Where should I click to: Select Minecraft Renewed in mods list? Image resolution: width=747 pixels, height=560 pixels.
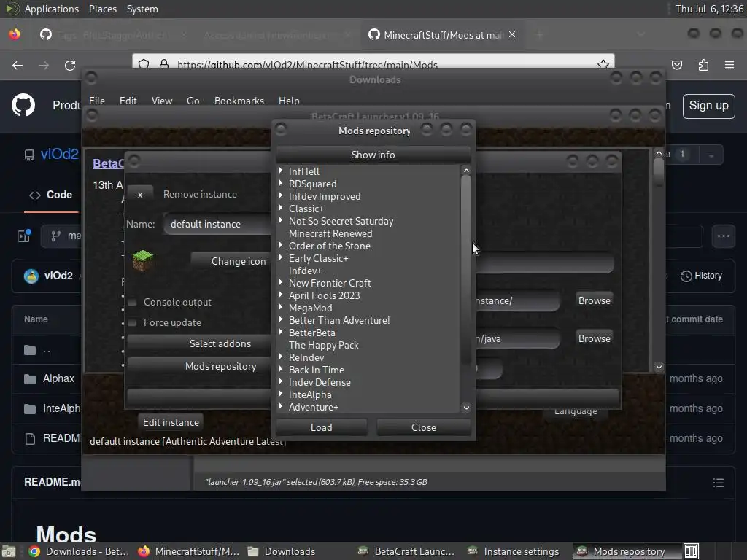(330, 233)
